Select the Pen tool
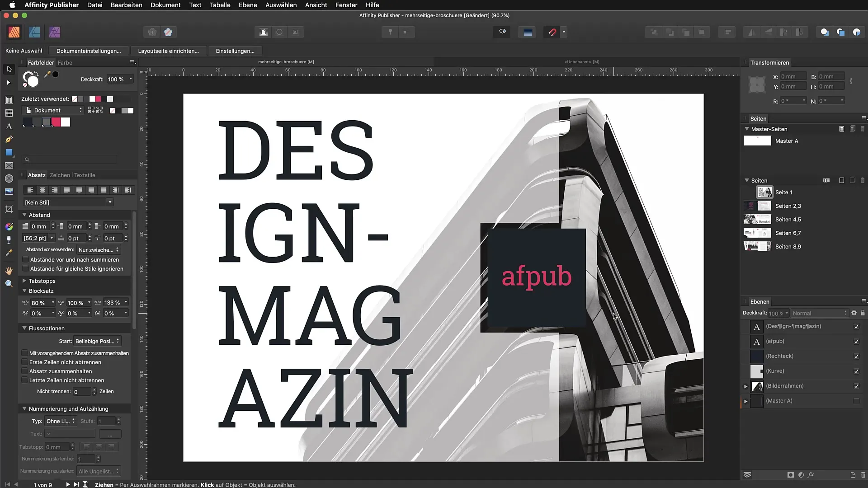The image size is (868, 488). 9,139
